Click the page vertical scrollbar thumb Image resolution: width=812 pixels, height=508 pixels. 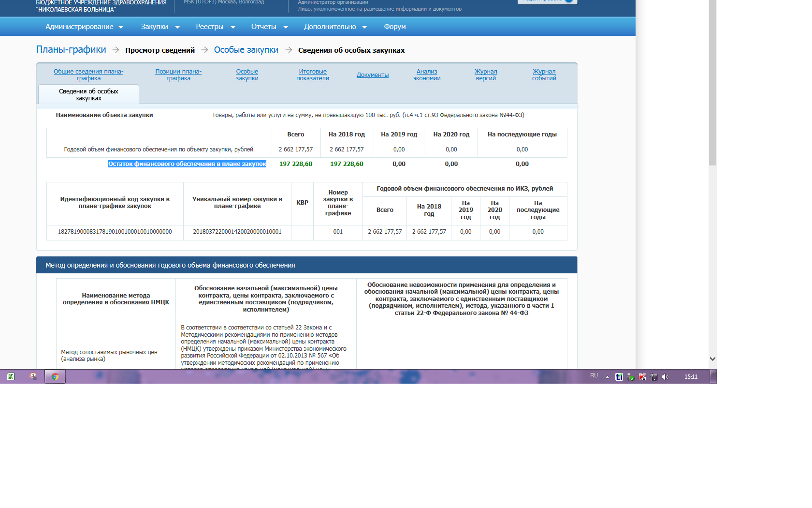click(x=712, y=82)
